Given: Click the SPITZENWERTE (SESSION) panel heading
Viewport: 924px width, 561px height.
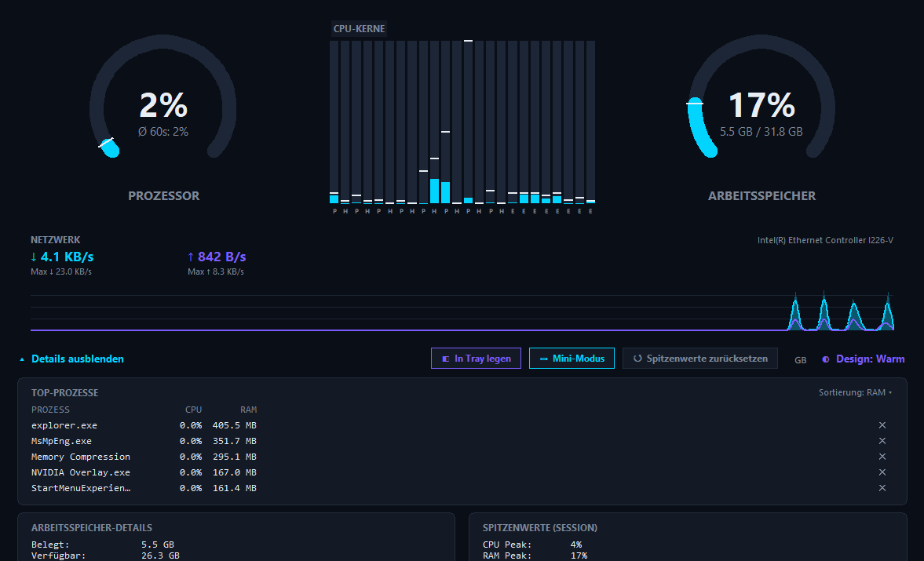Looking at the screenshot, I should pos(540,528).
